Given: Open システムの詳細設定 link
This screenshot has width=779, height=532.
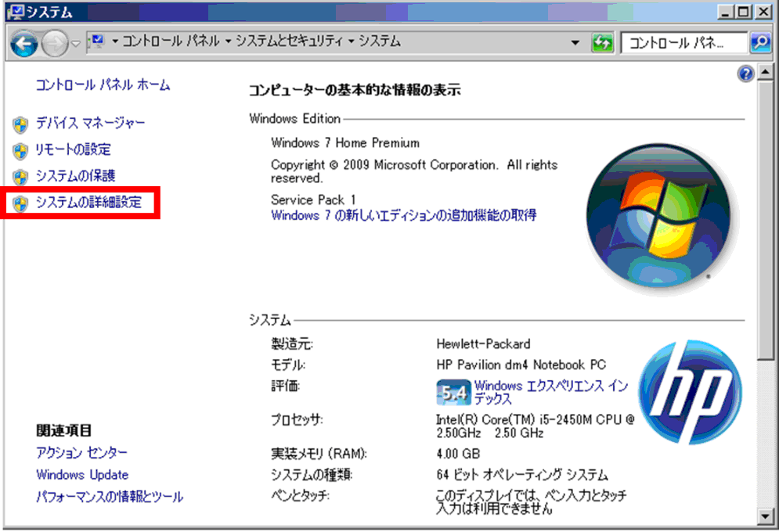Looking at the screenshot, I should pyautogui.click(x=89, y=202).
